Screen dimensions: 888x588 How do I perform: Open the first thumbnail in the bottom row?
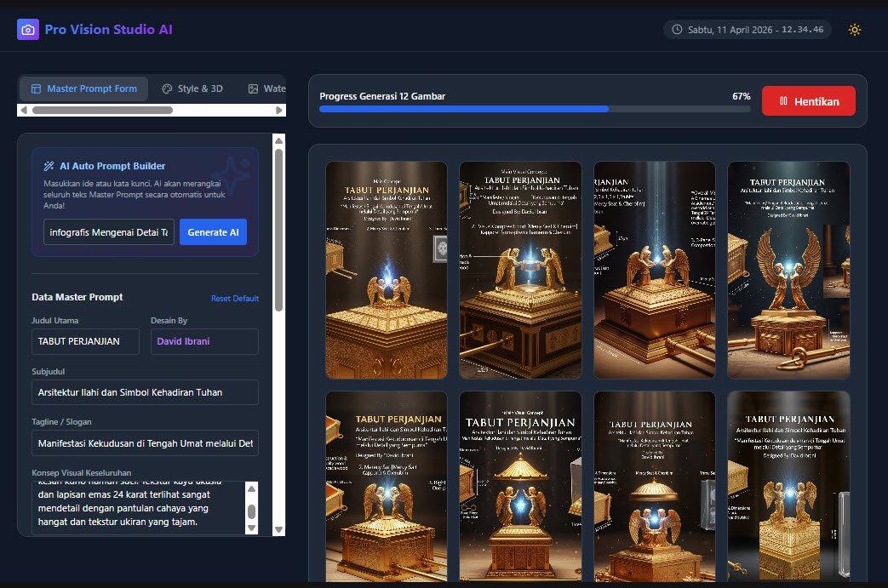tap(387, 487)
